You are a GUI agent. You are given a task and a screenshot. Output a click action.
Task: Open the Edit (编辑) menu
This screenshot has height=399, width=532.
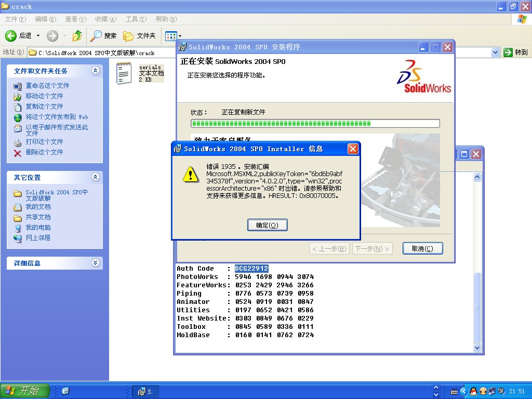[46, 19]
